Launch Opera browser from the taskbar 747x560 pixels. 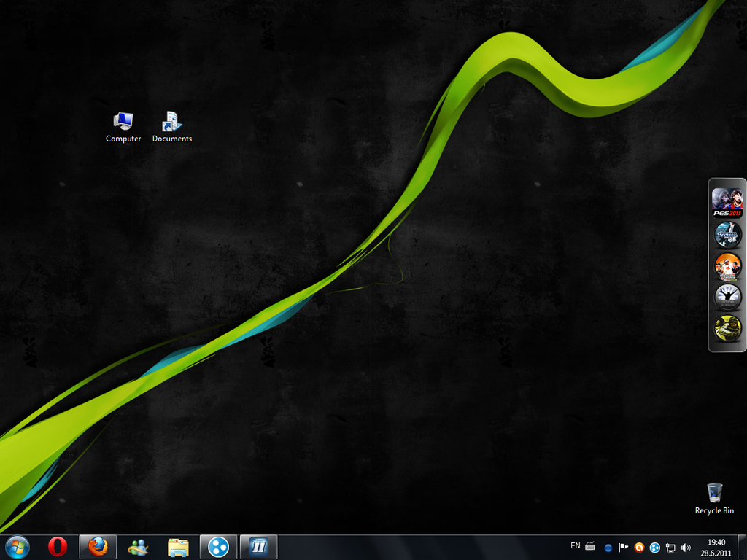(56, 546)
